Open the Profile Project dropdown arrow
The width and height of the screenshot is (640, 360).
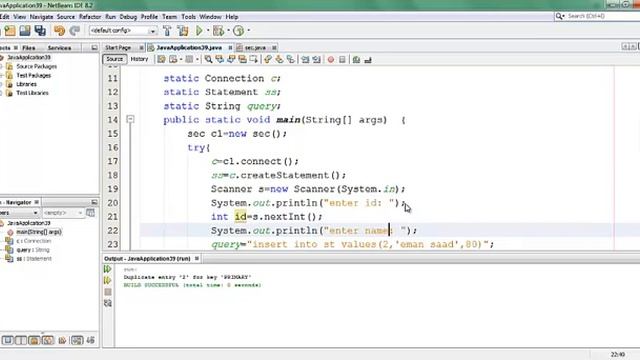(249, 31)
